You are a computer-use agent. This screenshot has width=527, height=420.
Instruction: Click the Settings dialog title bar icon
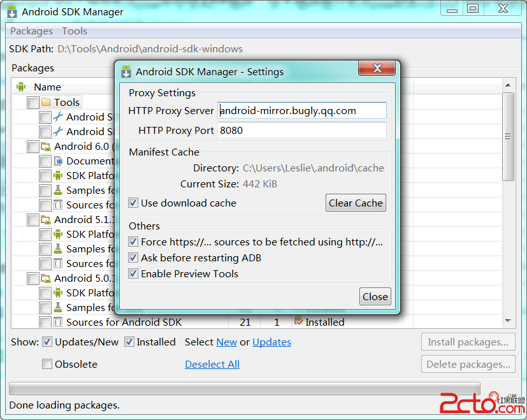click(x=126, y=71)
